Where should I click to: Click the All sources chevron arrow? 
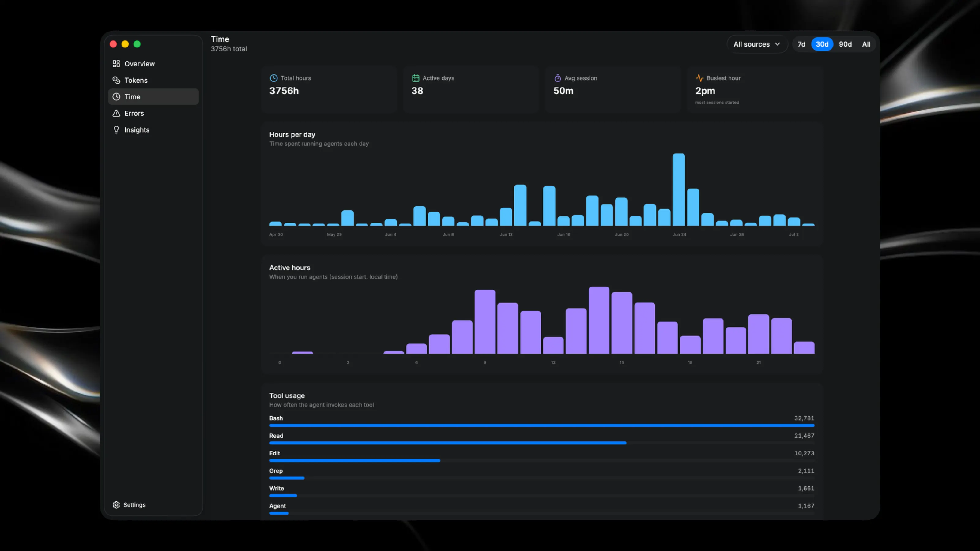pyautogui.click(x=777, y=44)
